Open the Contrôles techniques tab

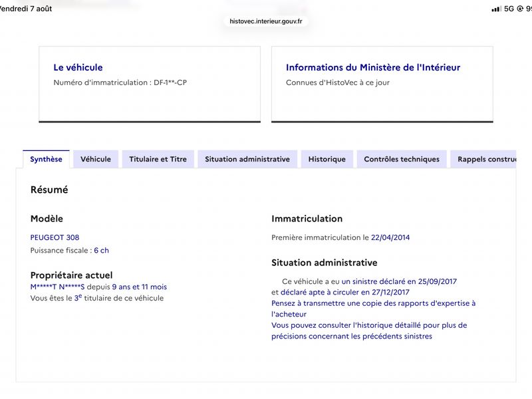(x=402, y=159)
